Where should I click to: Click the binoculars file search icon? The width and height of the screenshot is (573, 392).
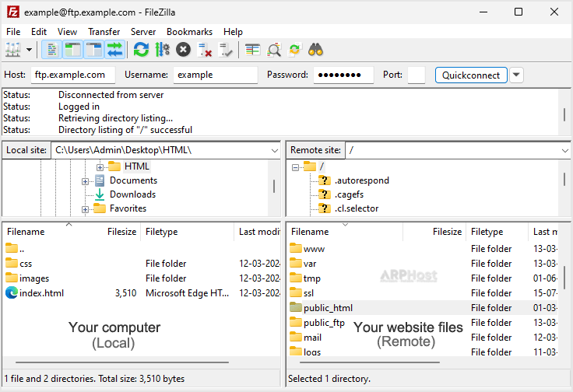[x=315, y=50]
